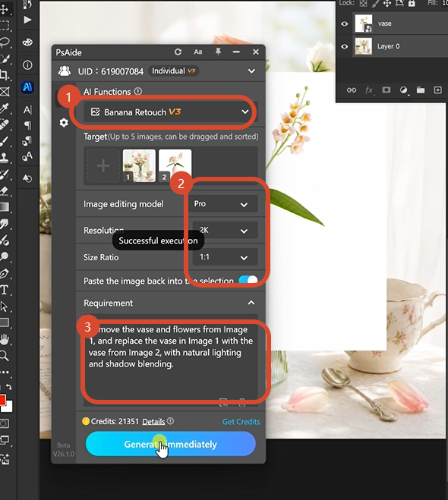
Task: Click the PsAide Aa text size icon
Action: [x=198, y=52]
